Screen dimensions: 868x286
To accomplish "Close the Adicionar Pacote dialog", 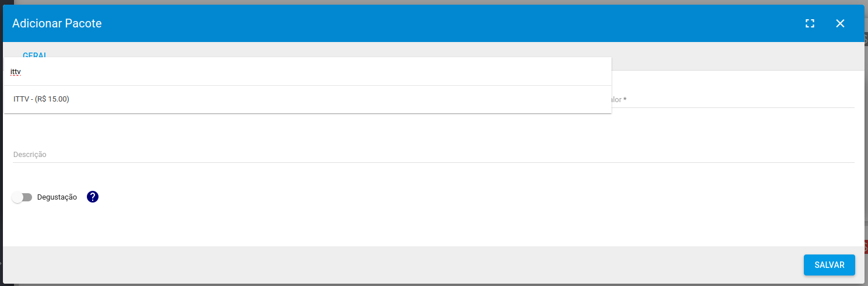I will tap(840, 23).
